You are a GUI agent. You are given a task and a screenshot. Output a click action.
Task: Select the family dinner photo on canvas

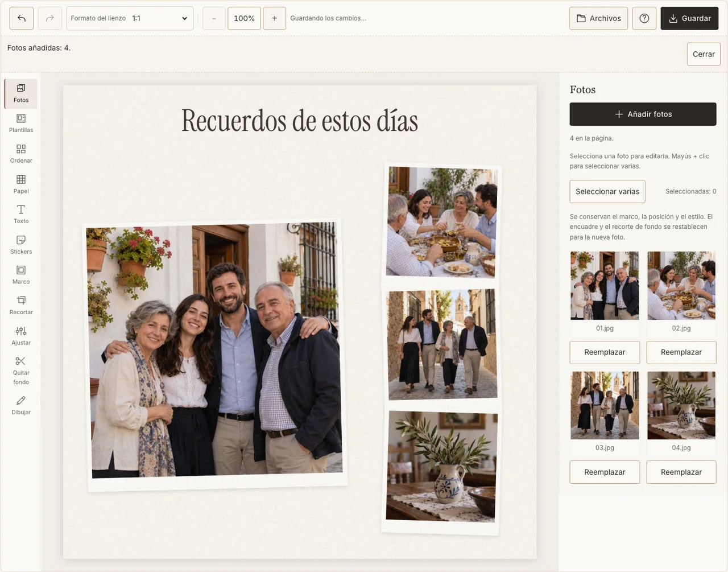(441, 222)
